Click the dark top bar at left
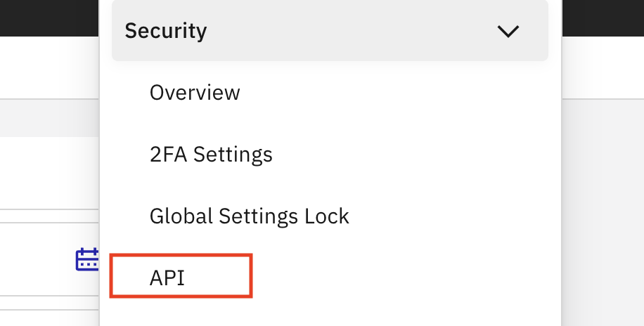The height and width of the screenshot is (326, 644). click(49, 18)
